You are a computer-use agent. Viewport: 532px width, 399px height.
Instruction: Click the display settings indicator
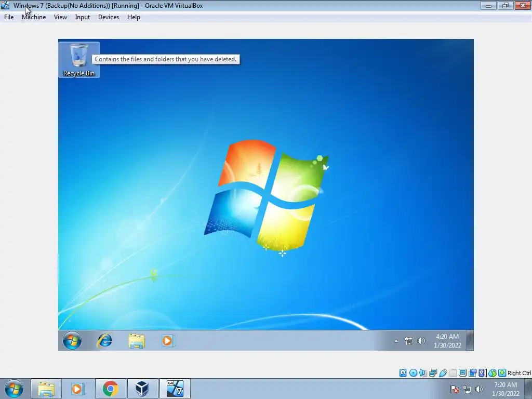tap(462, 373)
